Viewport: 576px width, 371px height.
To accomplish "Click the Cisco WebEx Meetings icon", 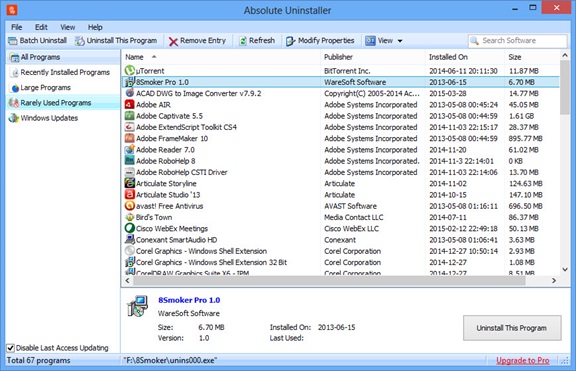I will [130, 228].
